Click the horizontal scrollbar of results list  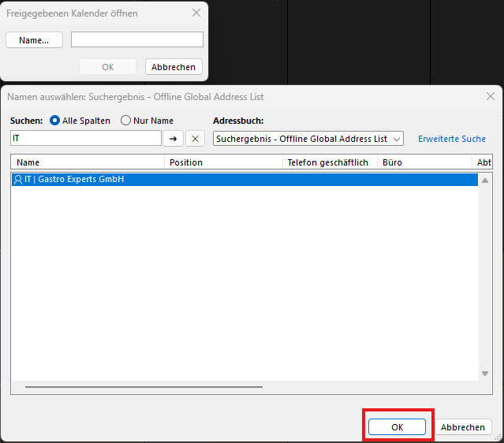144,386
